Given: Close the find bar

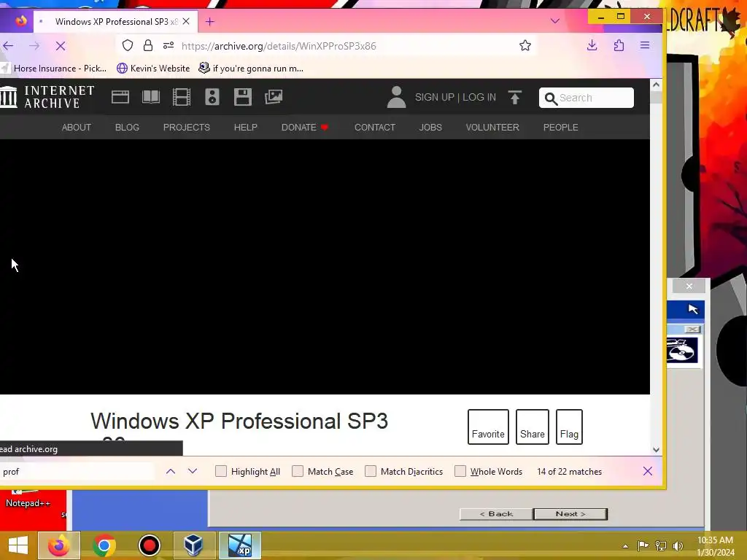Looking at the screenshot, I should [x=648, y=471].
